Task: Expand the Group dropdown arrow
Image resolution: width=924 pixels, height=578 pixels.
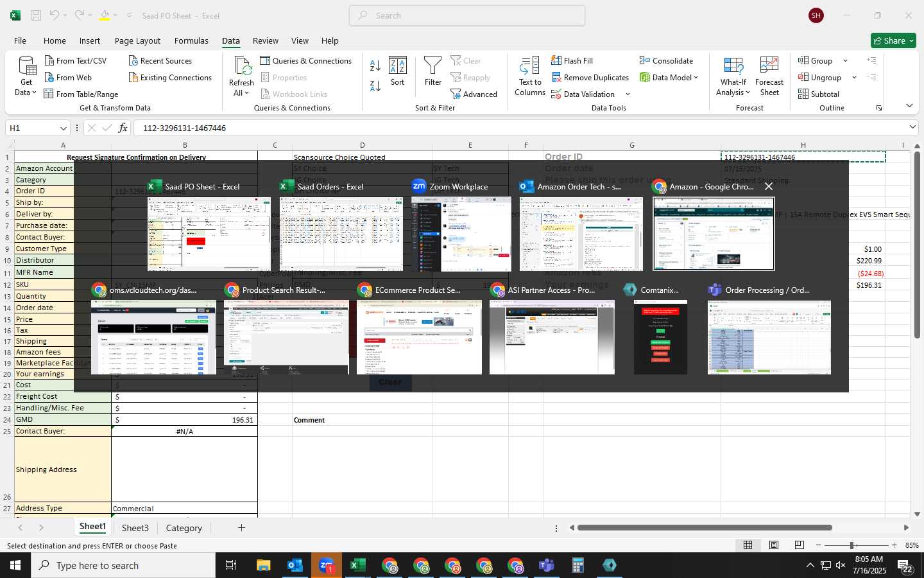Action: coord(845,61)
